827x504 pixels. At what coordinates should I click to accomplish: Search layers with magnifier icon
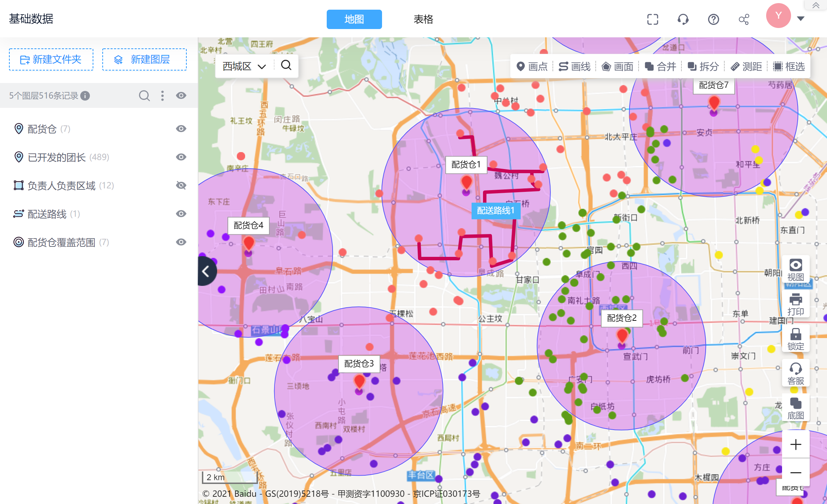(145, 95)
